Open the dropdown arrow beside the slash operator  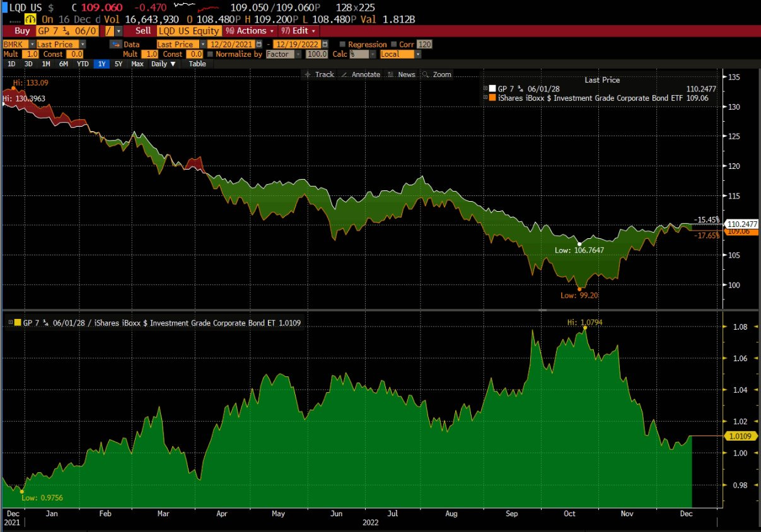tap(118, 30)
